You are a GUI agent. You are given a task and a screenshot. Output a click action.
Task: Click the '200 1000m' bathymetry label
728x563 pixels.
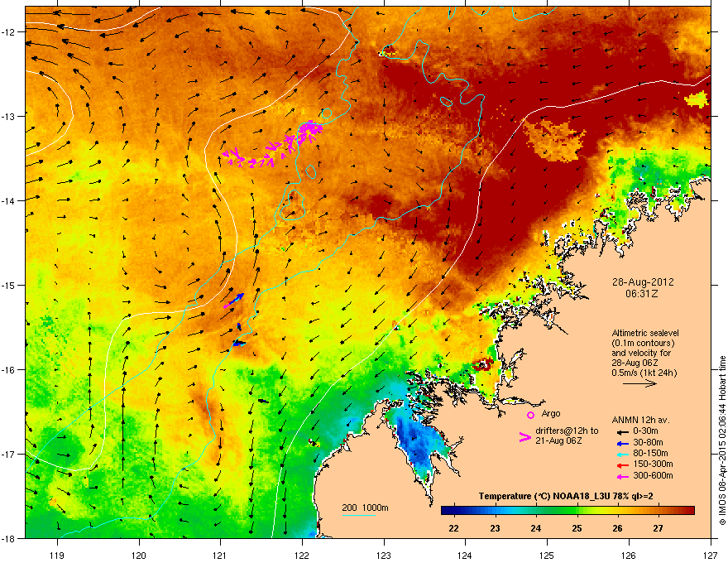[x=365, y=508]
